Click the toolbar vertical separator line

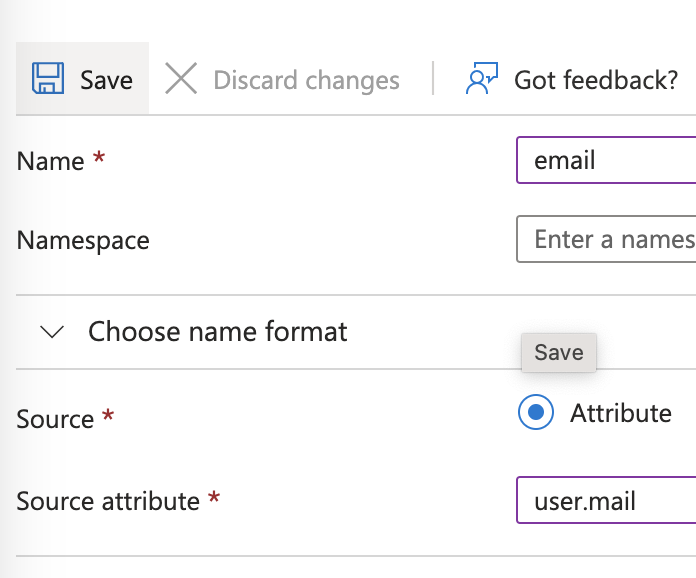click(433, 78)
